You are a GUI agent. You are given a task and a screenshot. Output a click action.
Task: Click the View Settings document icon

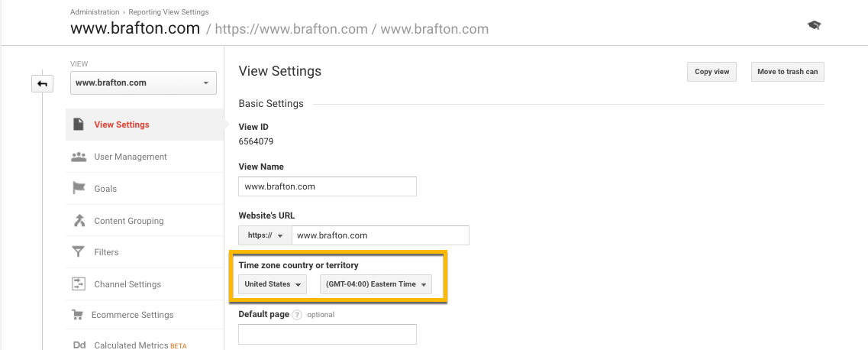pos(79,125)
